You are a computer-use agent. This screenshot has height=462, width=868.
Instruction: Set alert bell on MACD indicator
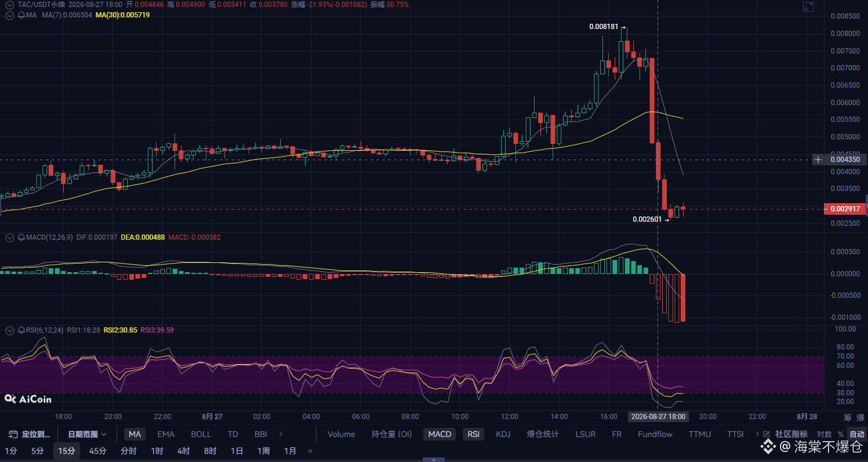click(x=21, y=237)
